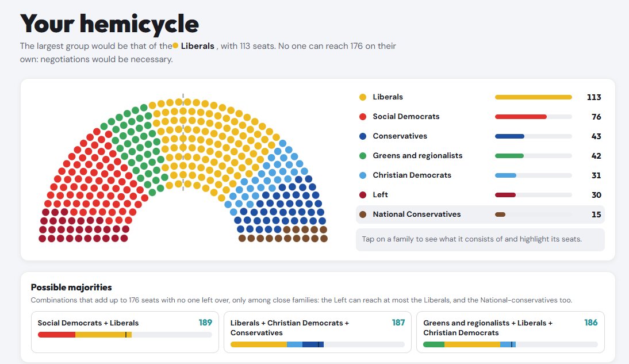Screen dimensions: 629x364
Task: Select the Social Democrats legend row
Action: pyautogui.click(x=480, y=117)
